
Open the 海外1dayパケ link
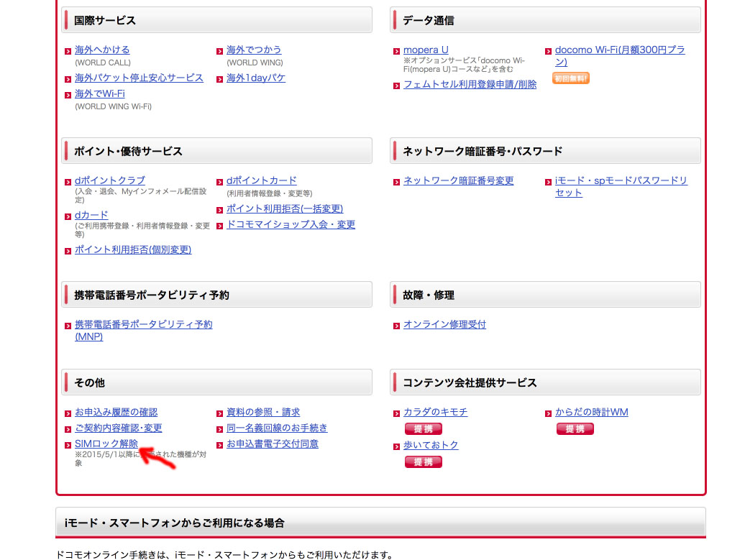[255, 78]
